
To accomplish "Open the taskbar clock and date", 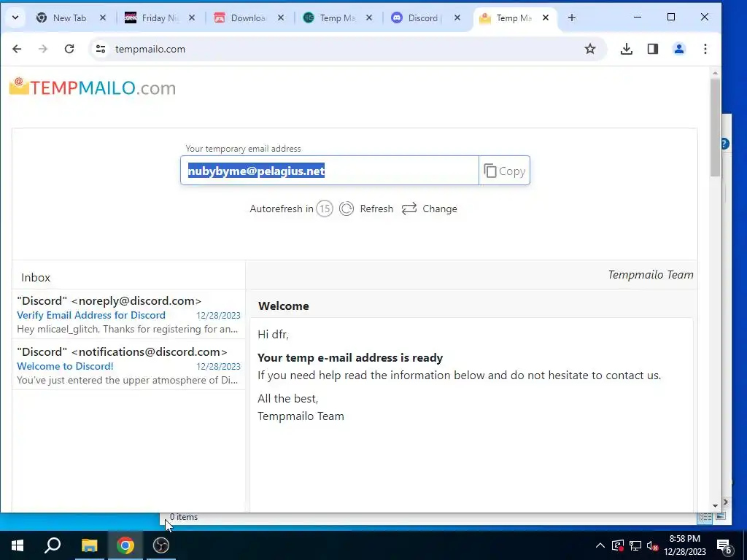I will [684, 545].
